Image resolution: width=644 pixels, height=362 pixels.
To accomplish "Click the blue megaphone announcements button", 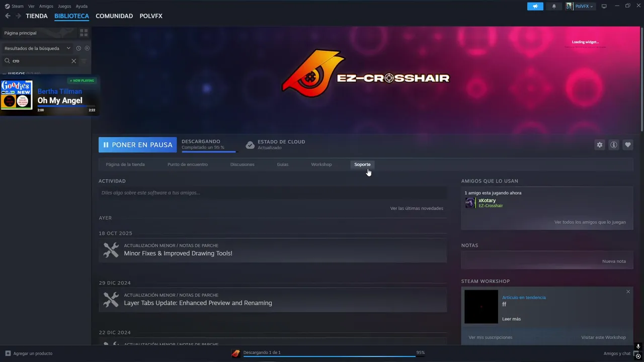I will pos(535,6).
